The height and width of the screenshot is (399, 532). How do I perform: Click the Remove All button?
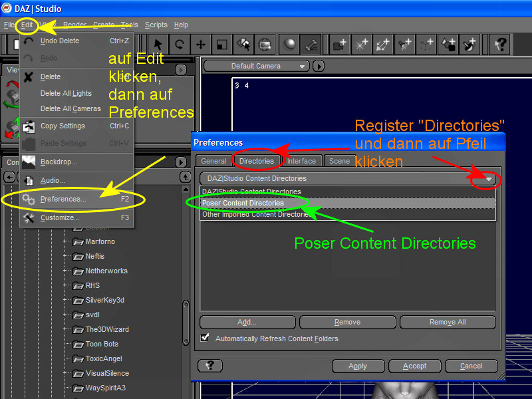click(448, 322)
